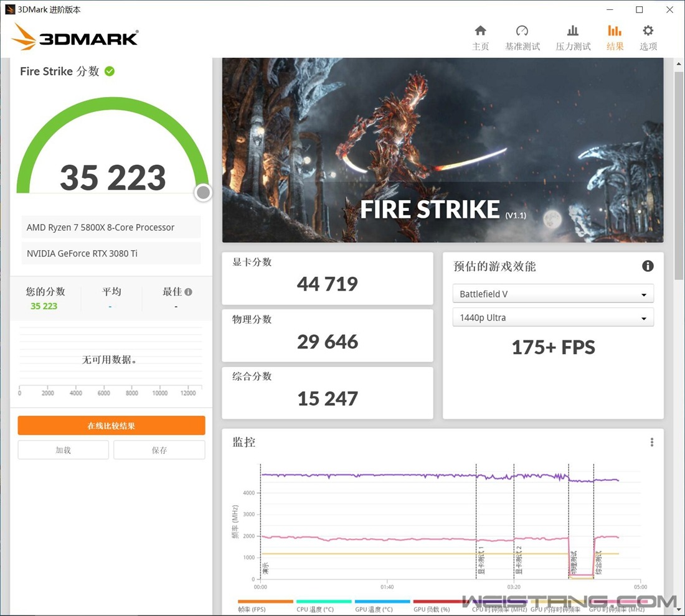Open the three-dot menu in the 监控 panel
This screenshot has width=685, height=616.
pyautogui.click(x=652, y=442)
